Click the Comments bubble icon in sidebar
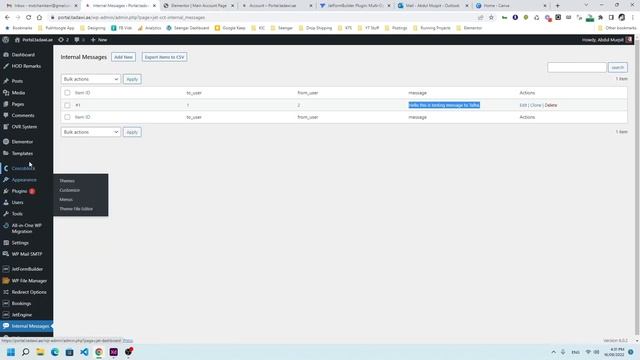This screenshot has height=360, width=640. click(x=6, y=116)
